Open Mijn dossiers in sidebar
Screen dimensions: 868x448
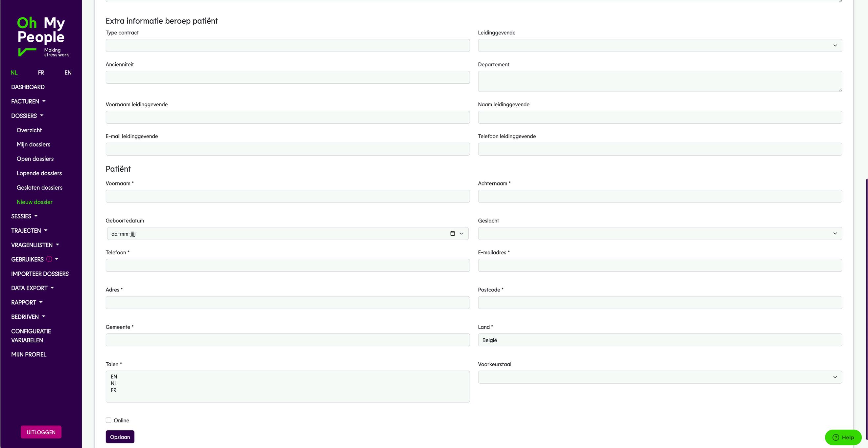pyautogui.click(x=33, y=144)
